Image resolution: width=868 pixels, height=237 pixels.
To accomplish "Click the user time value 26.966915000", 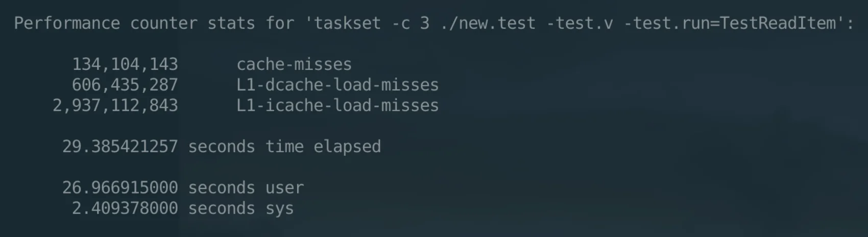I will click(x=120, y=188).
